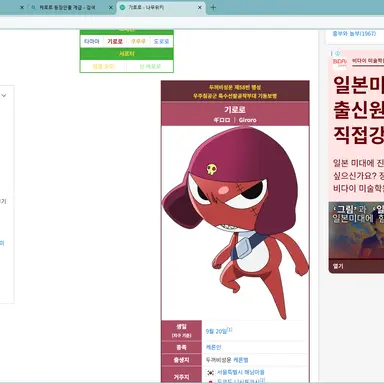Click the 출생지 label cell
This screenshot has width=384, height=384.
182,360
